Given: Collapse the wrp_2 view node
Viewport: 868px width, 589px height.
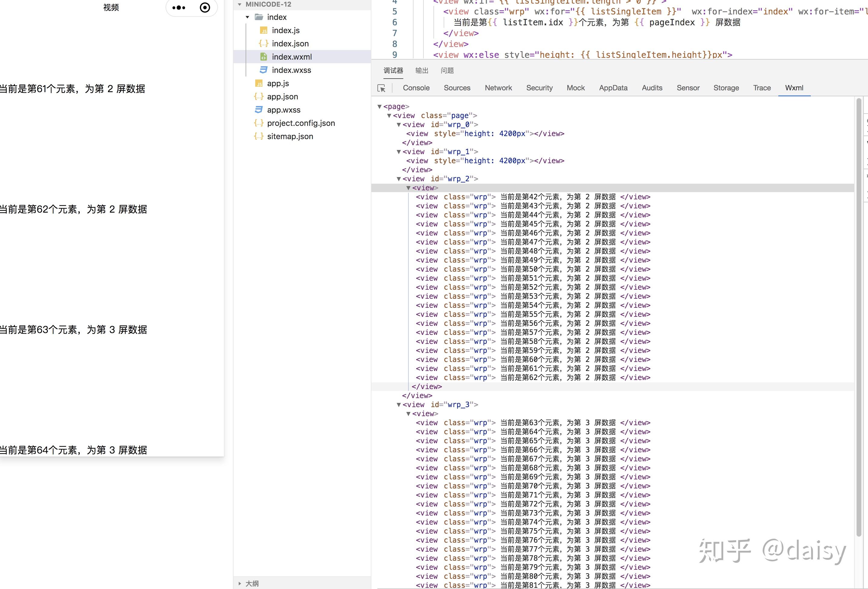Looking at the screenshot, I should pyautogui.click(x=398, y=179).
